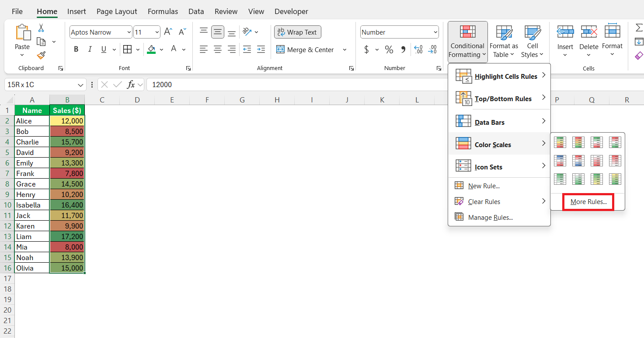Open the Icon Sets submenu
The image size is (644, 338).
pyautogui.click(x=499, y=167)
